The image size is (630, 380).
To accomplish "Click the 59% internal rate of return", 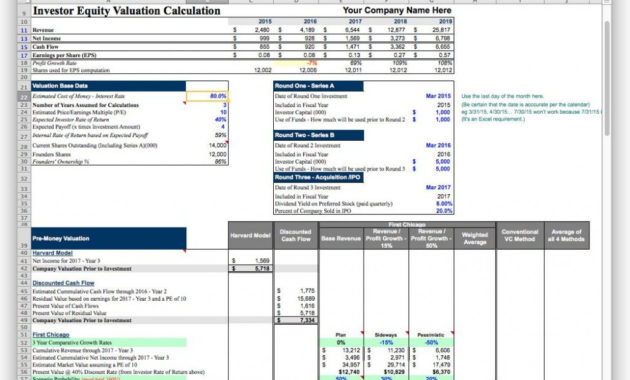I will click(x=221, y=135).
